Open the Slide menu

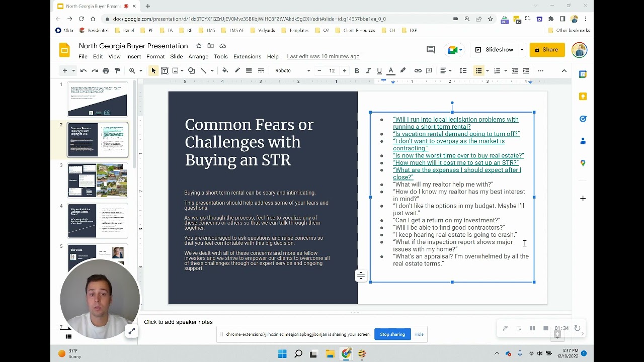[x=177, y=57]
